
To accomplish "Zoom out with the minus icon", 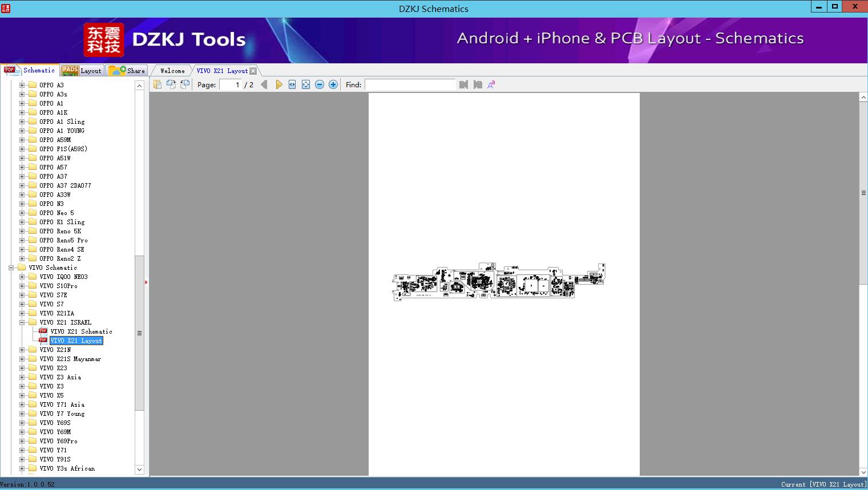I will click(x=320, y=84).
